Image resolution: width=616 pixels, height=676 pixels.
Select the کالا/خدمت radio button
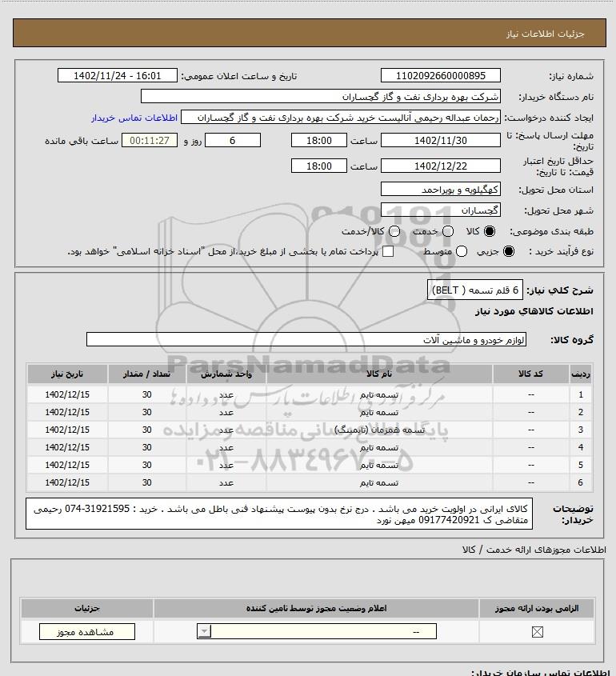(x=394, y=231)
